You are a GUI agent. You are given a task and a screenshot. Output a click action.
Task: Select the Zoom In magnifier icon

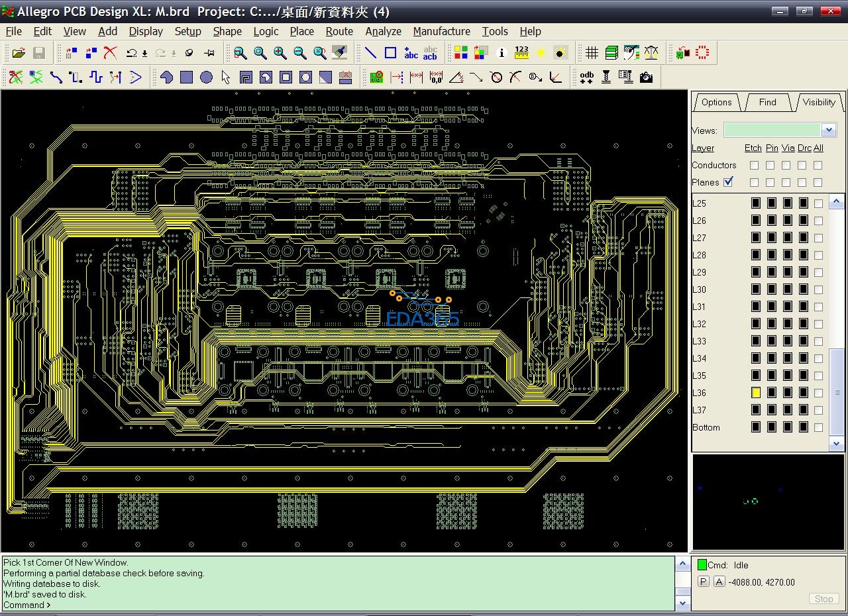click(x=280, y=53)
